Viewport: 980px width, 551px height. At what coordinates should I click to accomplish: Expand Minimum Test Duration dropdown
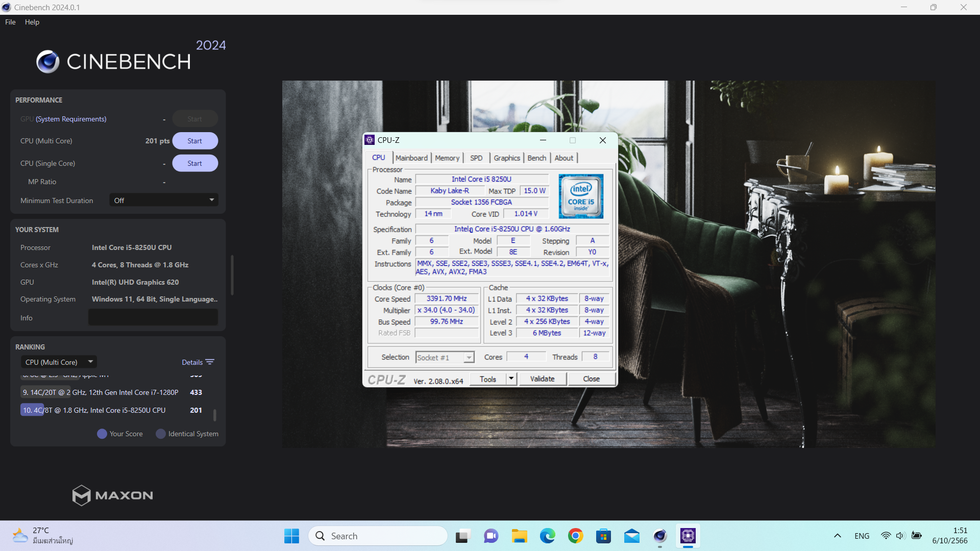164,201
